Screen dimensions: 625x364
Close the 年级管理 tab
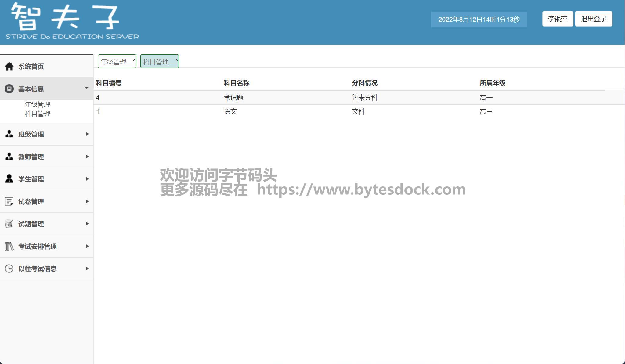click(134, 60)
